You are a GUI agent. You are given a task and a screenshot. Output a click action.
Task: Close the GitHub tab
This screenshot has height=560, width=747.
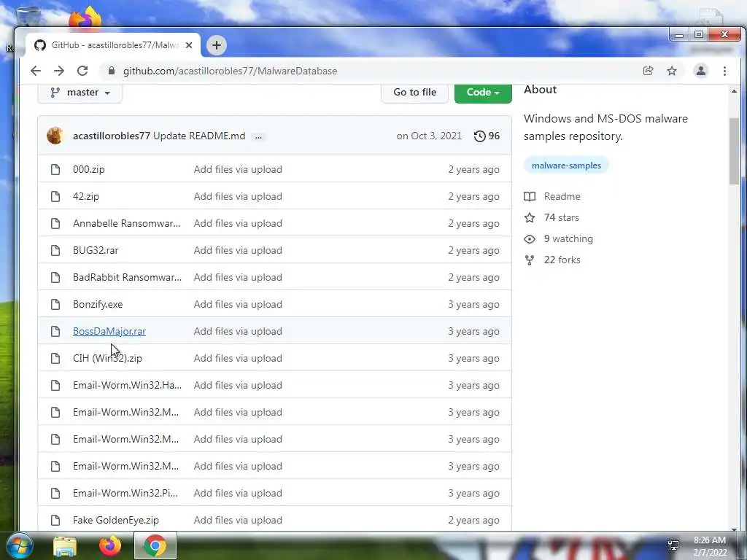tap(189, 45)
